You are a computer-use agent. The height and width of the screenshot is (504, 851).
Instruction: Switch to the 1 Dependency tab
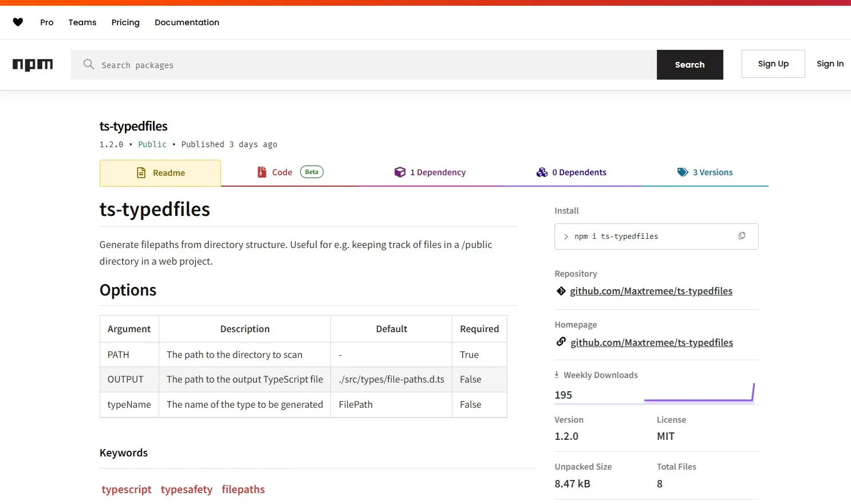point(430,172)
